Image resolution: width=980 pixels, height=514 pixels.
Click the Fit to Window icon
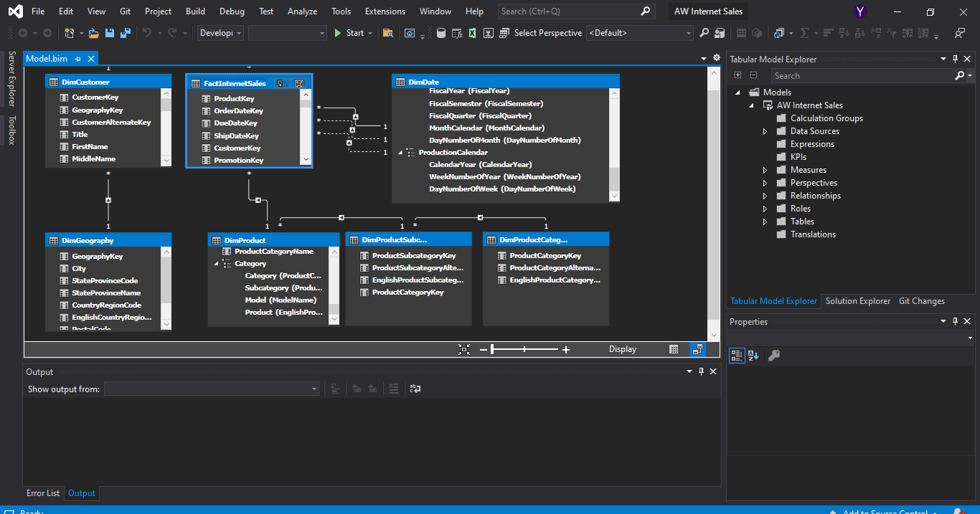pos(464,349)
